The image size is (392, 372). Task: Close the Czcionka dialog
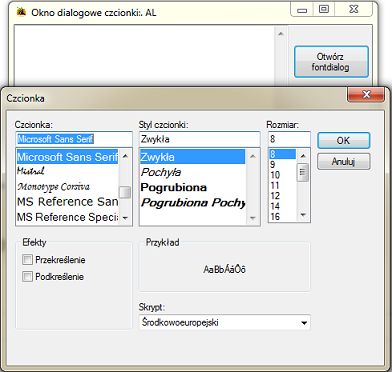[x=366, y=95]
